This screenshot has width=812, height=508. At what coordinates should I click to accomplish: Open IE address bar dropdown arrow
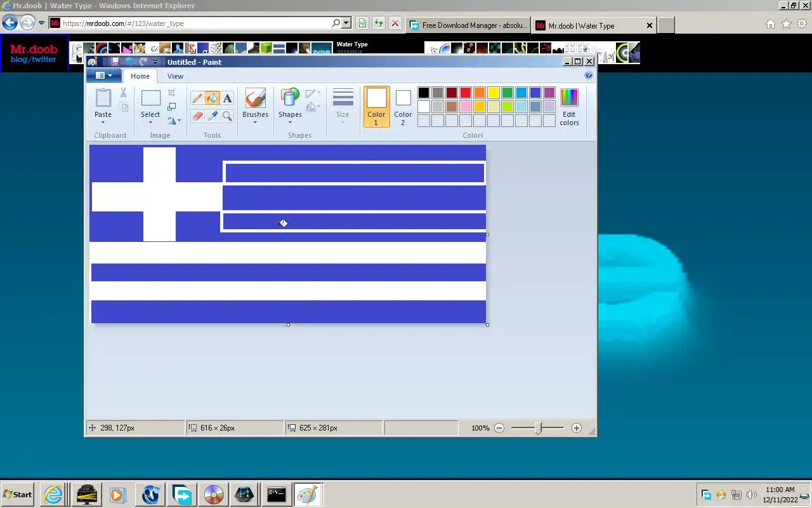346,23
